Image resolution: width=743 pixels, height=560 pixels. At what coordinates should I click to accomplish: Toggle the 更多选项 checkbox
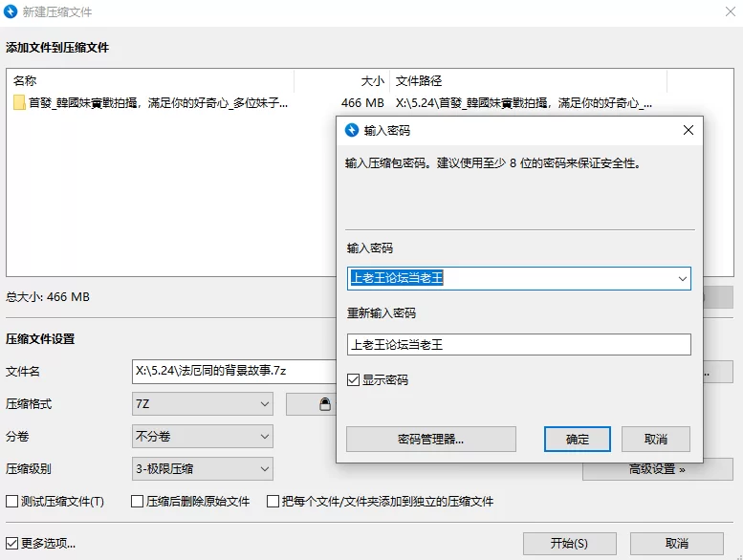click(x=12, y=544)
